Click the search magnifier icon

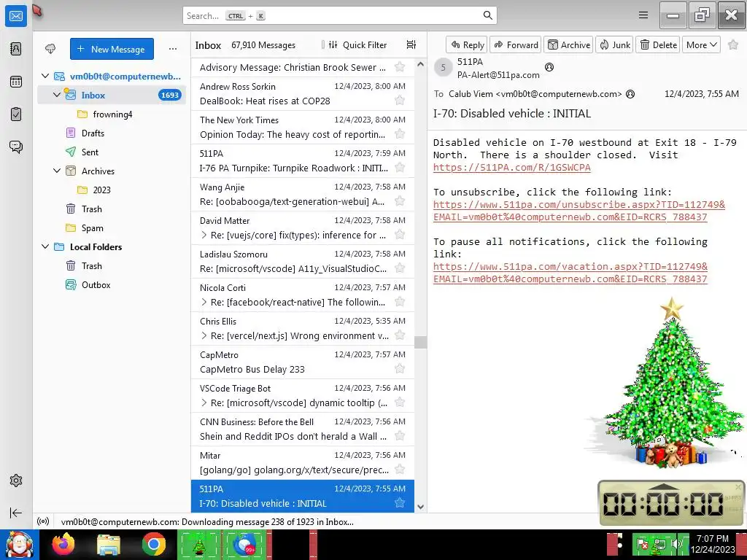point(487,15)
